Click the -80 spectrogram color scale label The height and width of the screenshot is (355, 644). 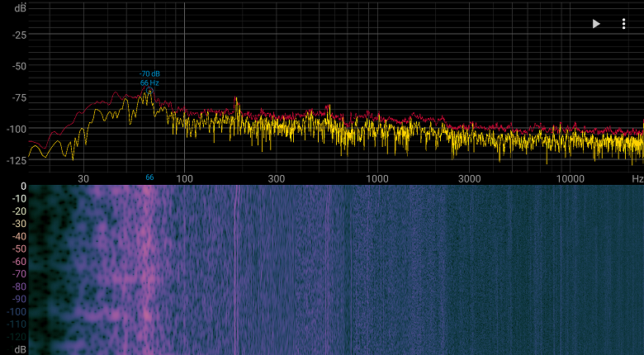coord(19,286)
